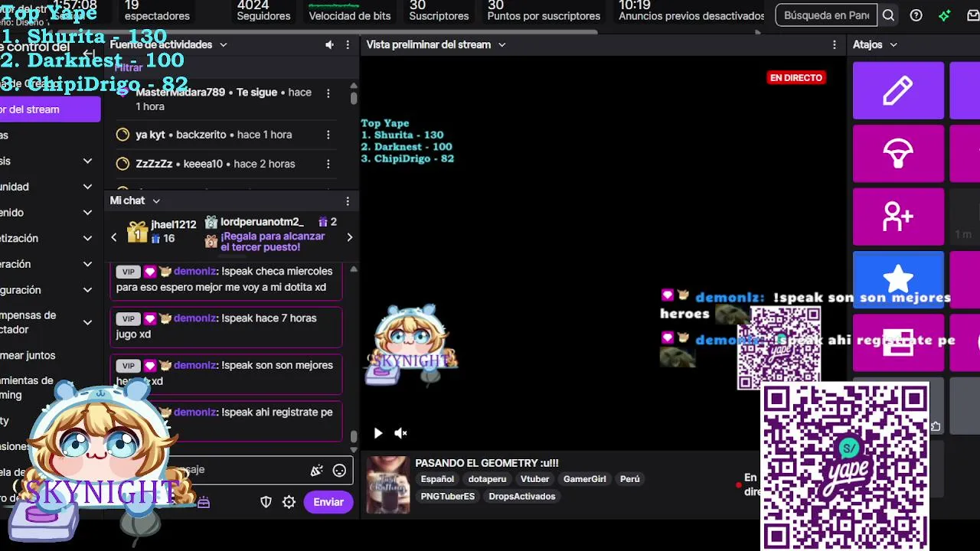
Task: Click the shield moderation icon in chat
Action: [x=266, y=502]
